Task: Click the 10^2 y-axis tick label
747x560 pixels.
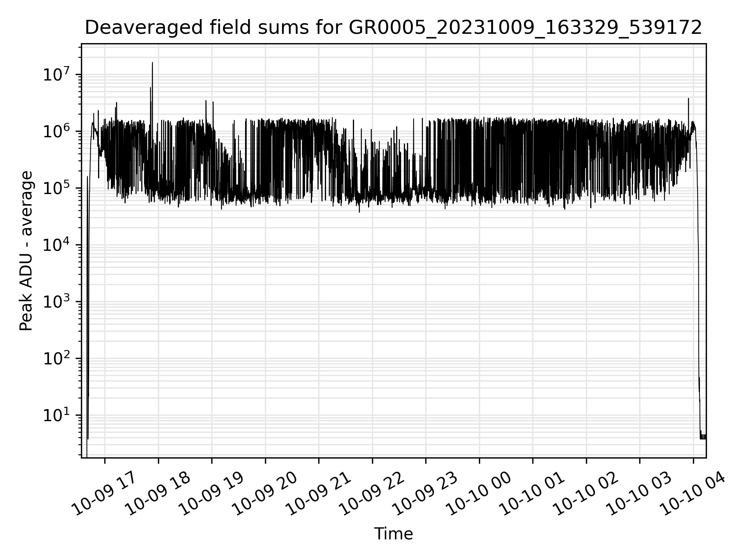Action: coord(57,358)
